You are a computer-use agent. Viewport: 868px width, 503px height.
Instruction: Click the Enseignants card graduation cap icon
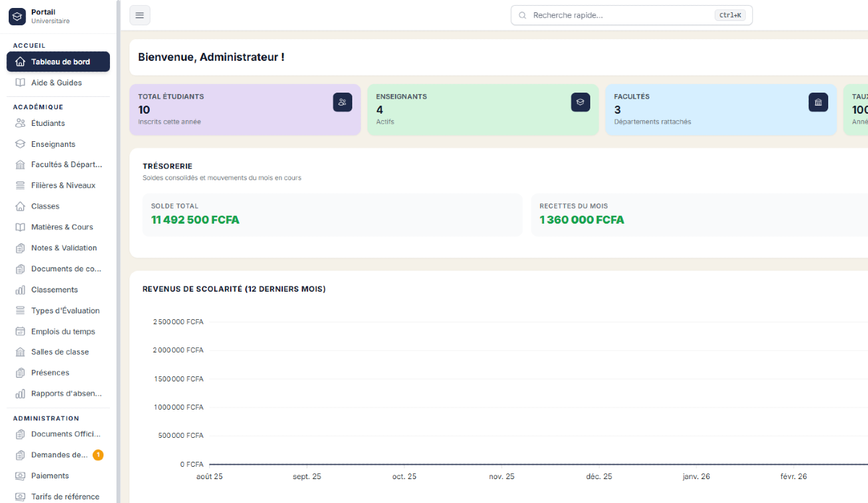tap(580, 102)
